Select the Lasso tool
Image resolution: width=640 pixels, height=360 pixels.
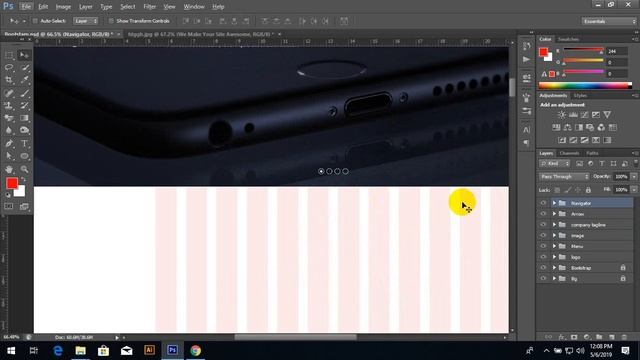point(9,67)
